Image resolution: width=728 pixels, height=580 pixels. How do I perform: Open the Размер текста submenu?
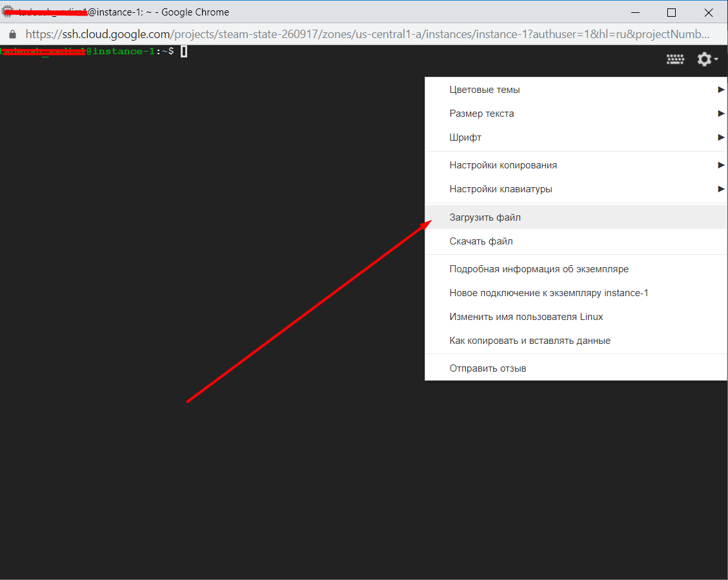coord(576,114)
